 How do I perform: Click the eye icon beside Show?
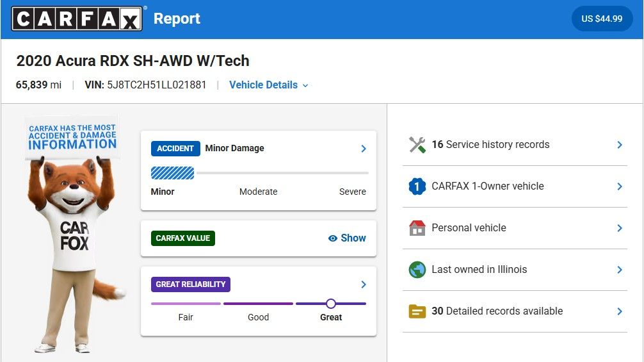click(332, 238)
